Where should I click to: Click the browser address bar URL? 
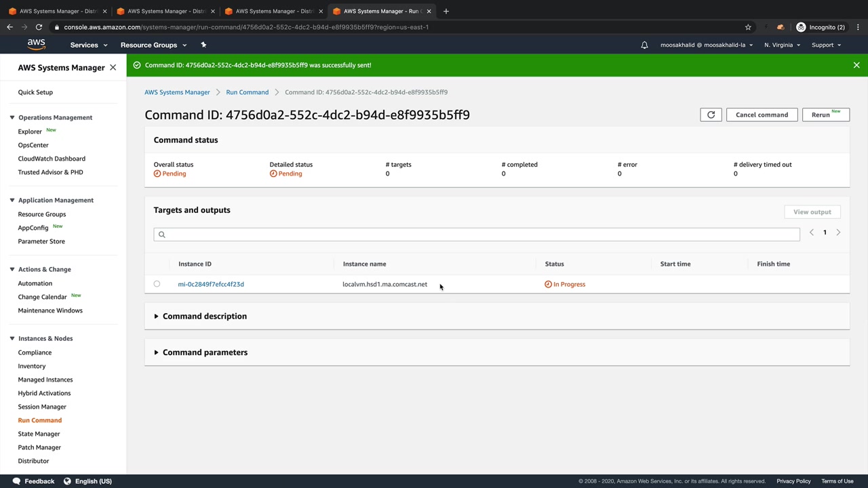246,27
